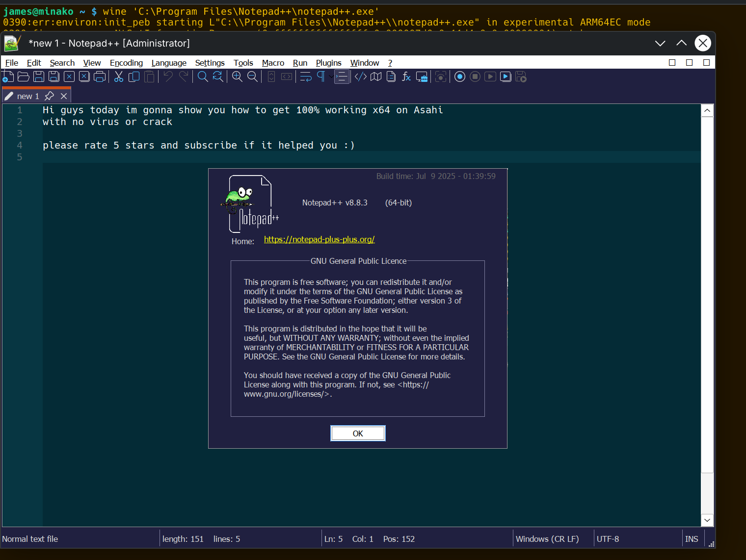Click the Playback macro icon

click(490, 76)
